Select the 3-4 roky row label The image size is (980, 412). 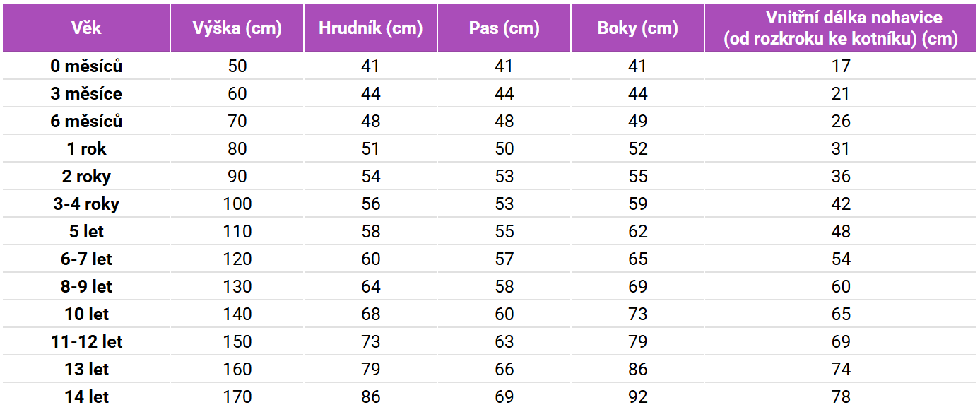tap(86, 204)
